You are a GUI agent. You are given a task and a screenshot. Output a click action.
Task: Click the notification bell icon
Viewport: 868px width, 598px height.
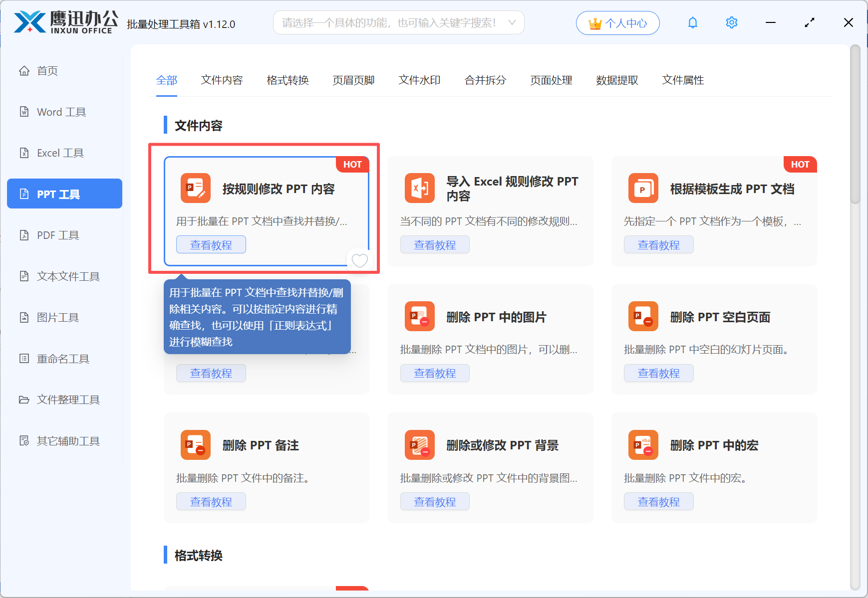(x=692, y=23)
